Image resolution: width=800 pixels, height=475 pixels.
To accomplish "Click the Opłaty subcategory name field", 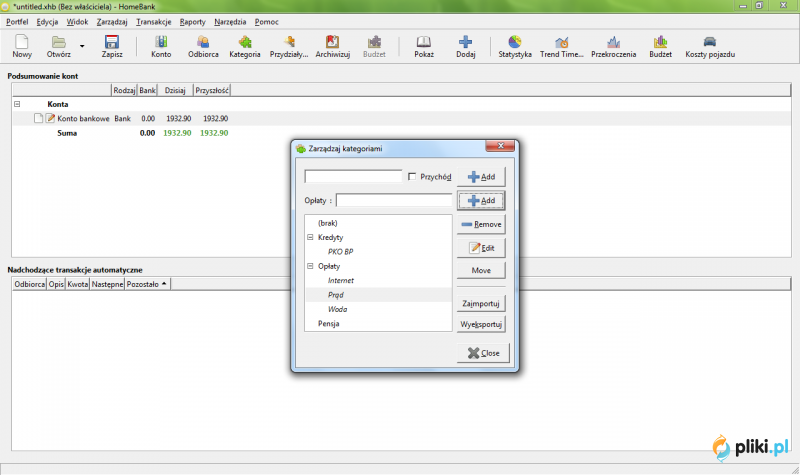I will (393, 201).
